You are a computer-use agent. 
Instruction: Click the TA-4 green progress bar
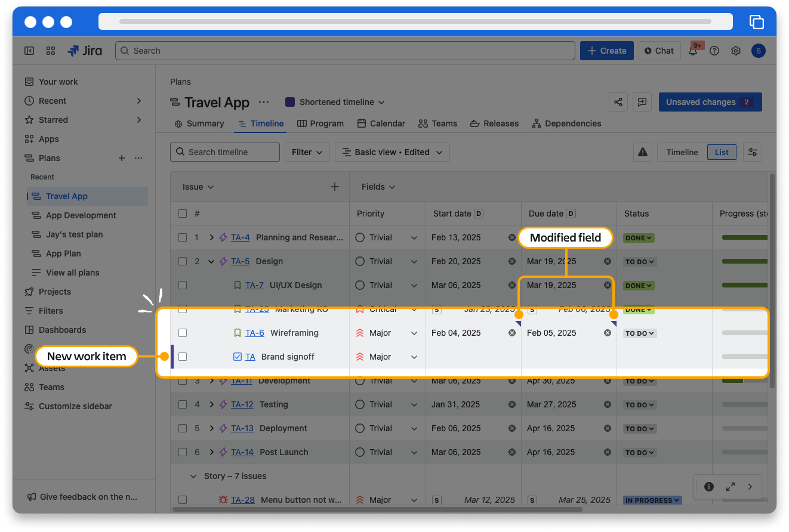pyautogui.click(x=744, y=237)
